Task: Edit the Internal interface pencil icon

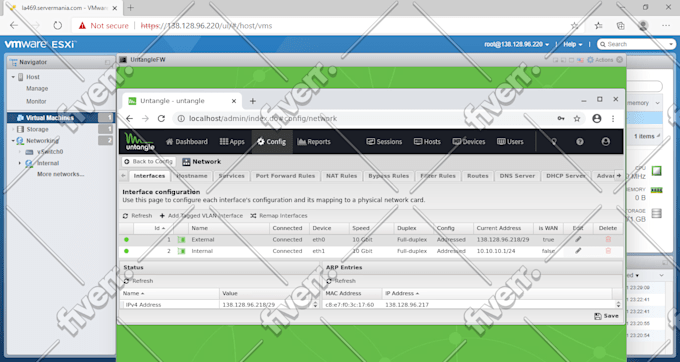Action: pyautogui.click(x=578, y=251)
